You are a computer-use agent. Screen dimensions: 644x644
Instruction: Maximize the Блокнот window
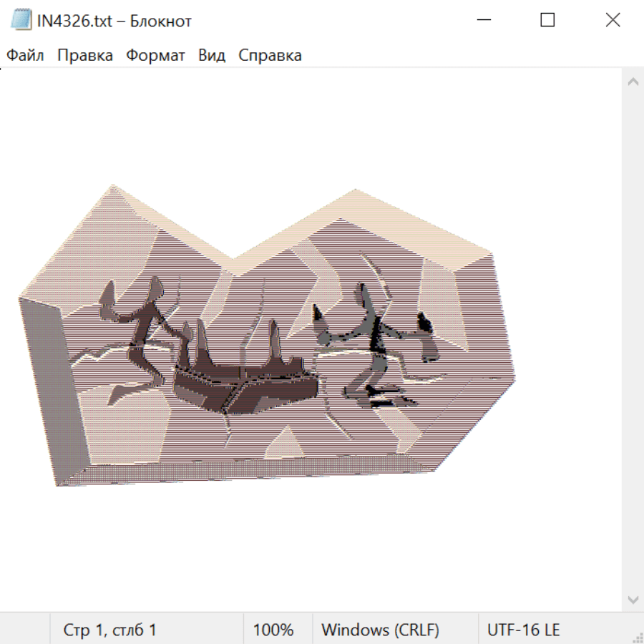[547, 20]
